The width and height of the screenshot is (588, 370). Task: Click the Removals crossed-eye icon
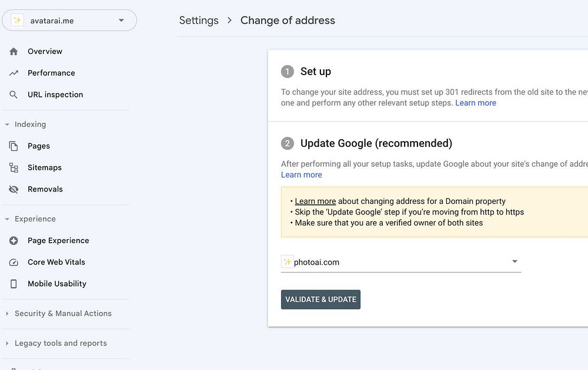coord(14,190)
